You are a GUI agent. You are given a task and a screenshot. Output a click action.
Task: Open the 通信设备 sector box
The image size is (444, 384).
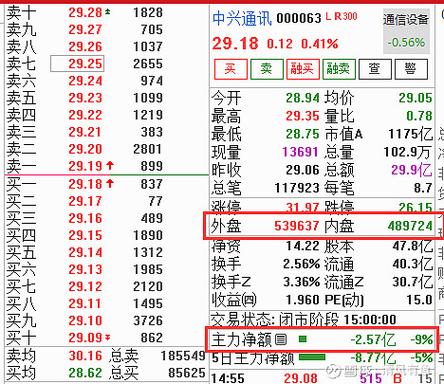(406, 31)
